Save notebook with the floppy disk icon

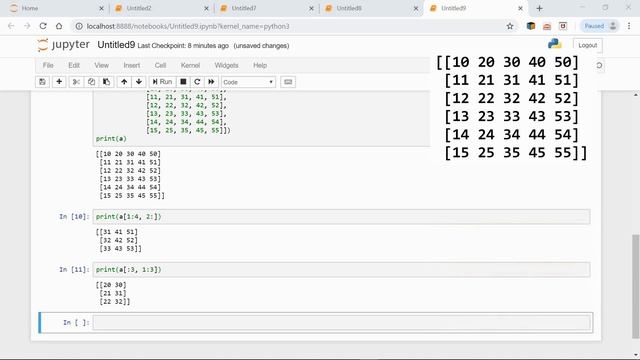tap(42, 82)
